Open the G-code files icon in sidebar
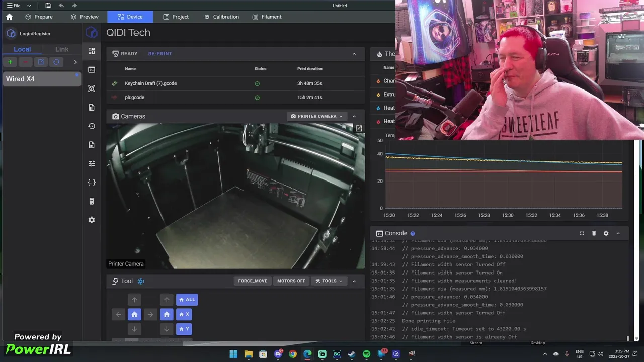Image resolution: width=644 pixels, height=362 pixels. tap(92, 107)
